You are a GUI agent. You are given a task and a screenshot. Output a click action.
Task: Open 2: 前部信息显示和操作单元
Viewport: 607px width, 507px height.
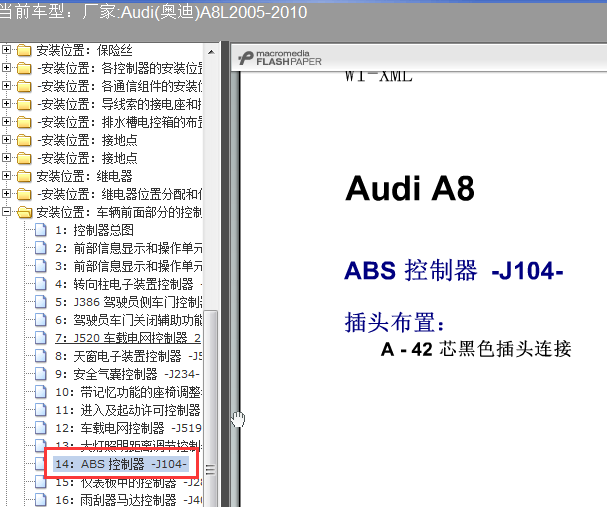tap(129, 248)
